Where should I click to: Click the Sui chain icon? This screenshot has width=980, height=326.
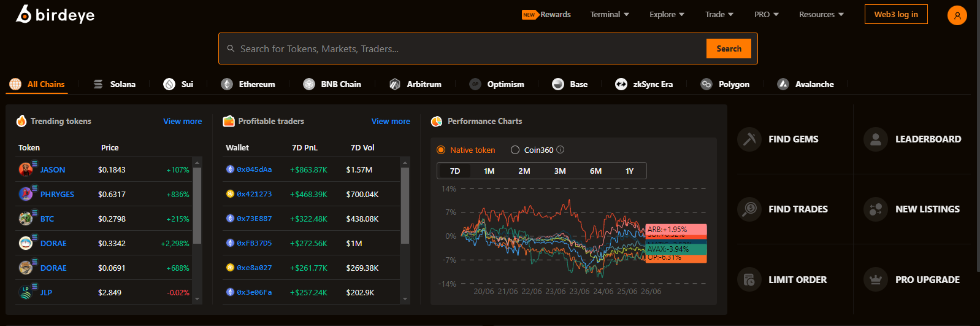click(x=169, y=84)
